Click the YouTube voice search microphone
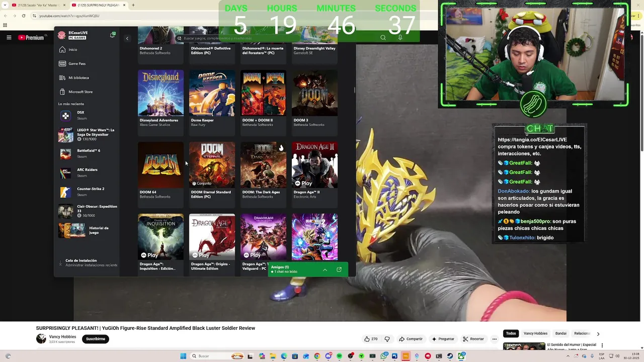Image resolution: width=644 pixels, height=362 pixels. point(400,37)
